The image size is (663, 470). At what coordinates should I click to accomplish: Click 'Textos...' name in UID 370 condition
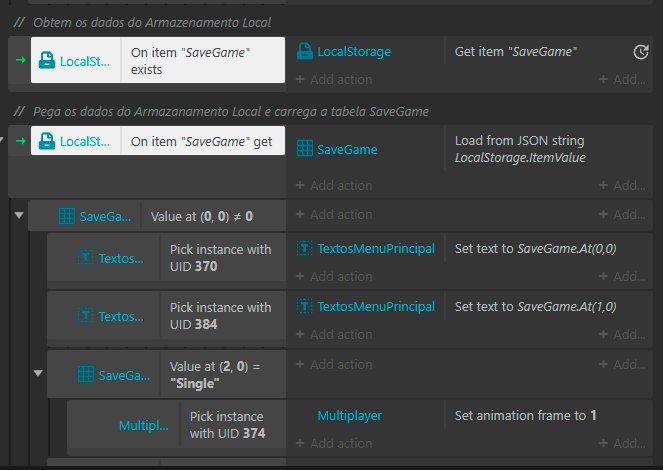coord(121,258)
